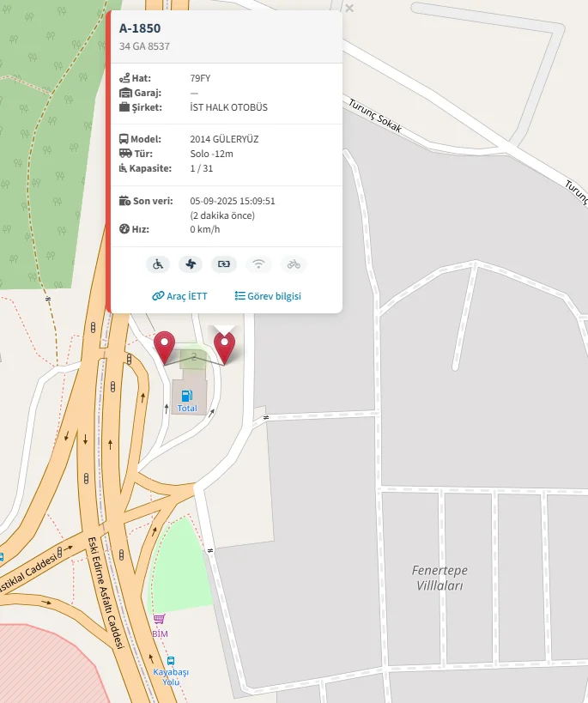Click the Fenertepe Villaları map label

tap(439, 578)
